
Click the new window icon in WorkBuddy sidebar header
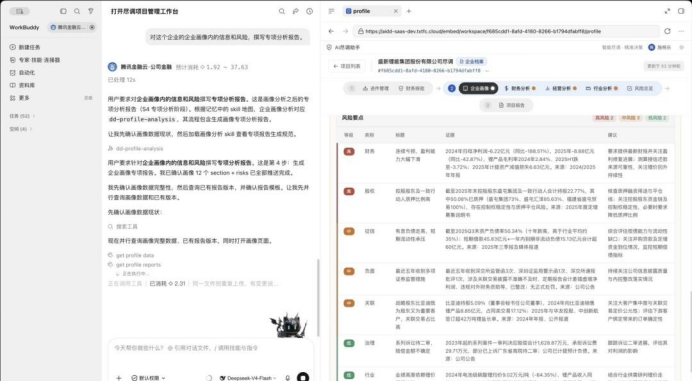point(63,11)
